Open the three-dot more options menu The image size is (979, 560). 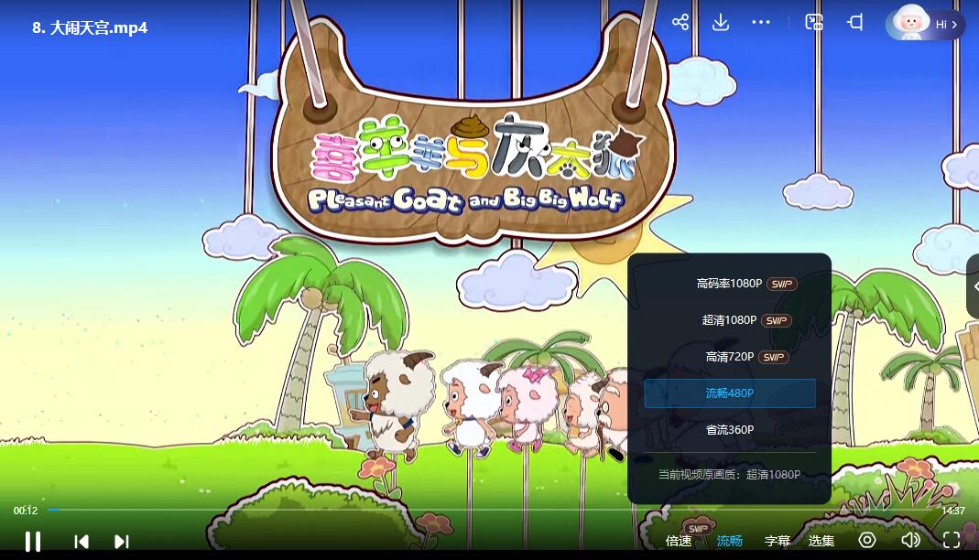click(760, 23)
